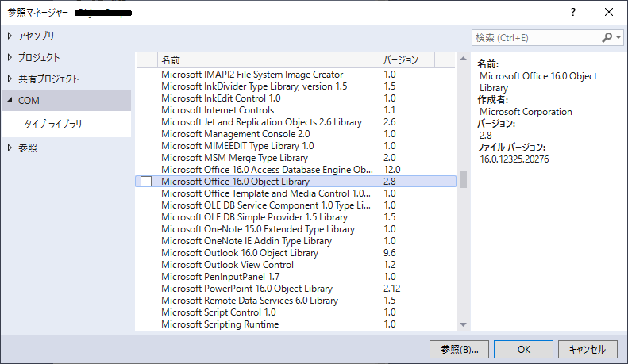Viewport: 628px width, 364px height.
Task: Open the search options dropdown arrow
Action: click(x=618, y=37)
